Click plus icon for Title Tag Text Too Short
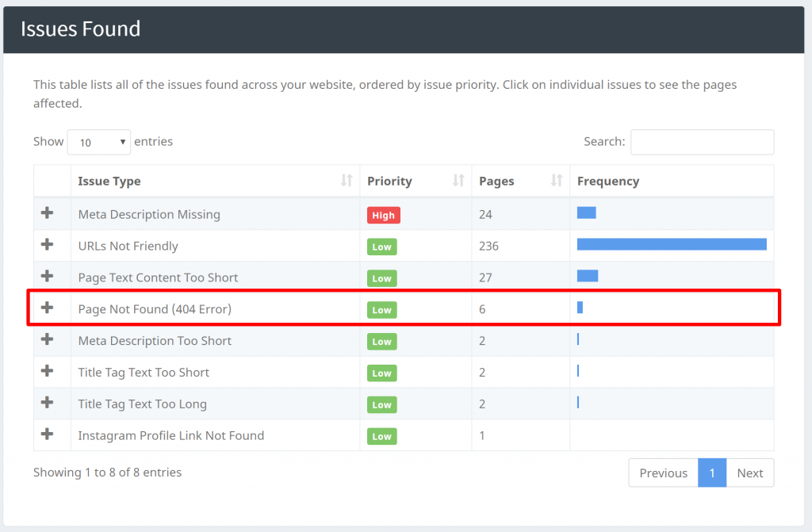This screenshot has height=532, width=812. 47,371
